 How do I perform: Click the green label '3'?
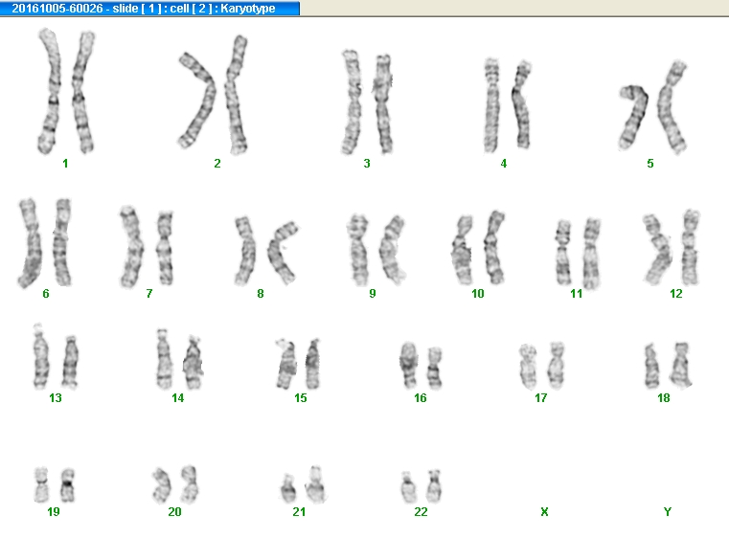[367, 164]
